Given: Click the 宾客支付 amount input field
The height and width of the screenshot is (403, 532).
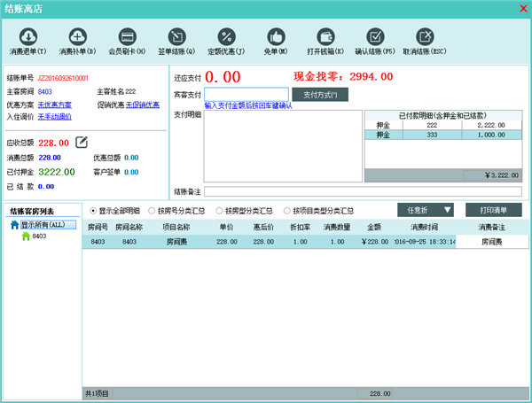Looking at the screenshot, I should (x=246, y=94).
